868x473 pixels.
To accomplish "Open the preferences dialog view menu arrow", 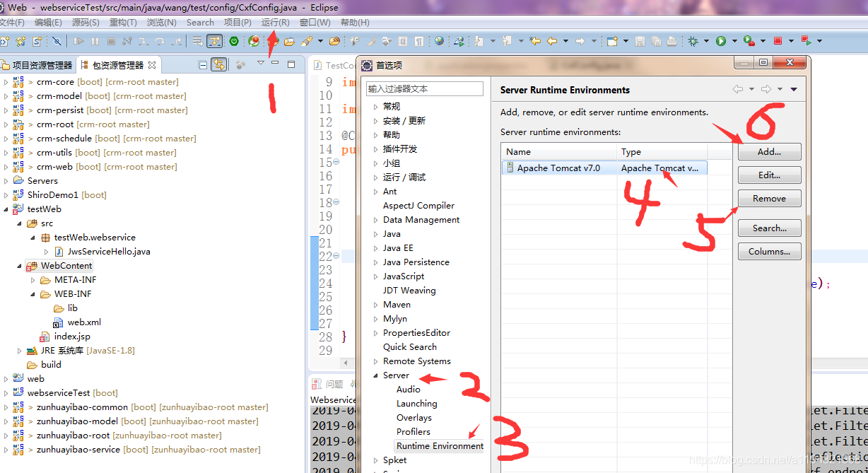I will pyautogui.click(x=794, y=89).
